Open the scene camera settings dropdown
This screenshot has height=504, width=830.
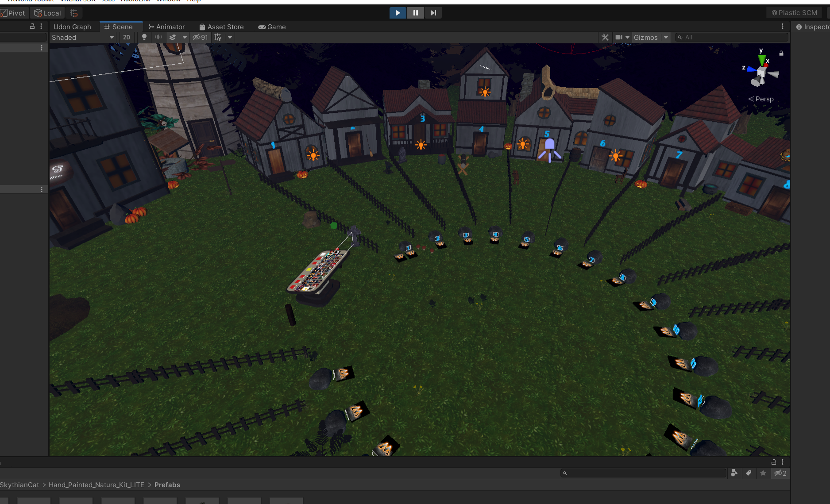point(622,38)
